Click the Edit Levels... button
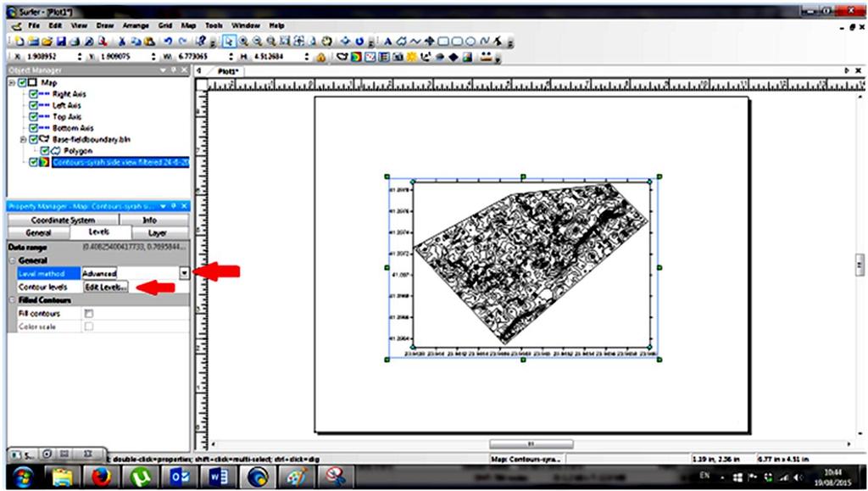 click(105, 287)
